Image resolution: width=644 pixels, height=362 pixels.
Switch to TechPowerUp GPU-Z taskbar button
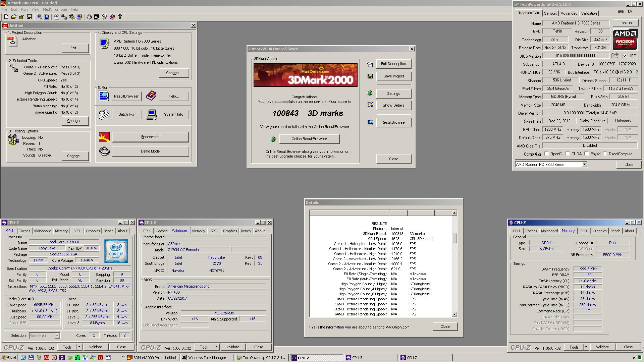[262, 358]
